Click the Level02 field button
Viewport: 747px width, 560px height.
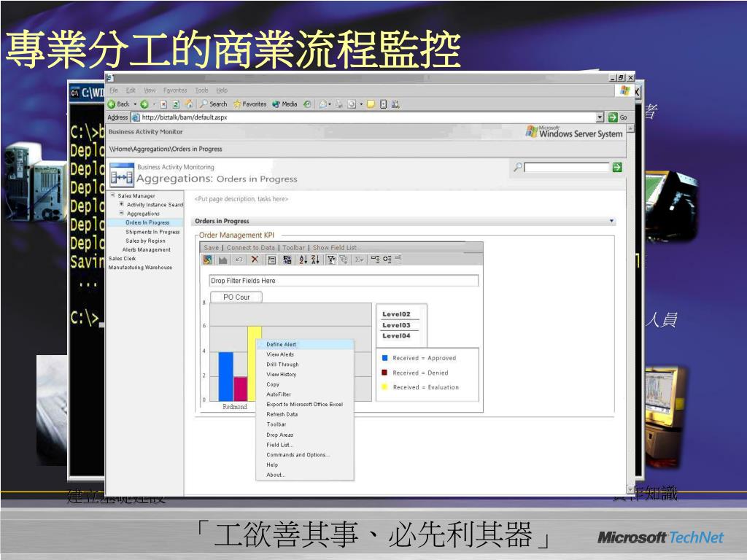(x=396, y=314)
